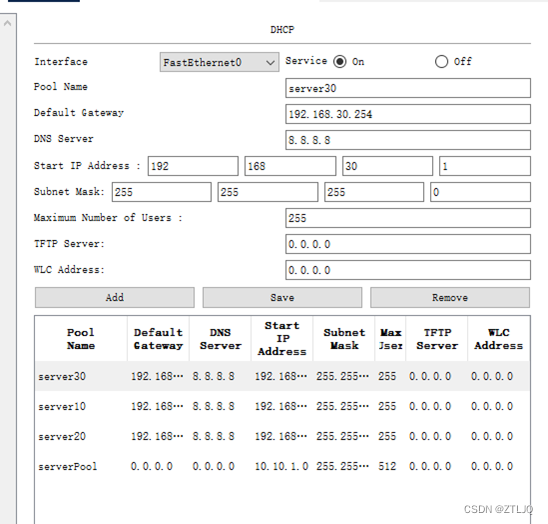The height and width of the screenshot is (524, 548).
Task: Edit first octet of Subnet Mask
Action: 161,192
